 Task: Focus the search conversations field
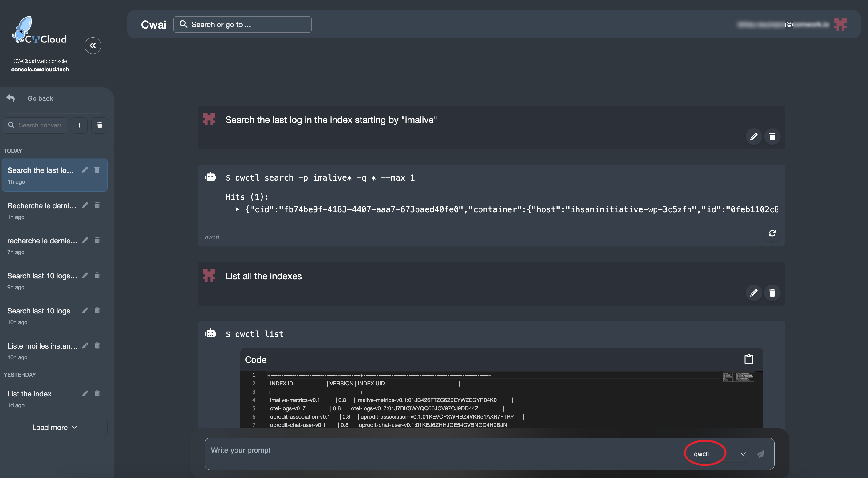[x=35, y=125]
